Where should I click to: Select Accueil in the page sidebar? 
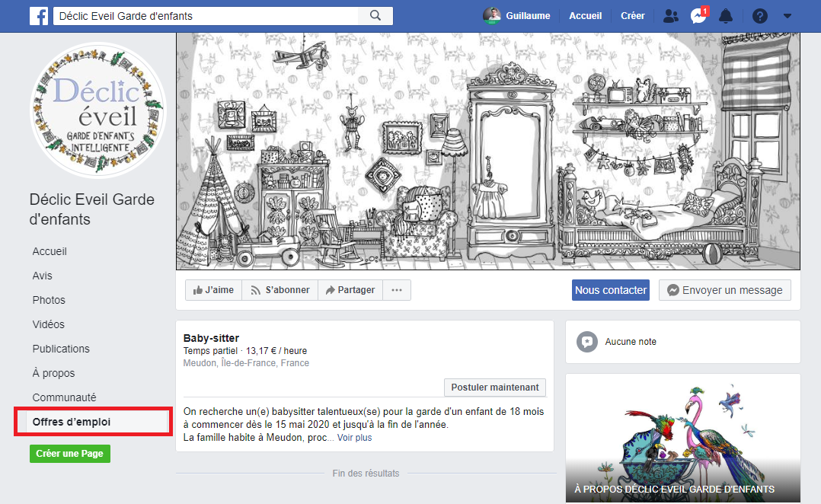(50, 251)
